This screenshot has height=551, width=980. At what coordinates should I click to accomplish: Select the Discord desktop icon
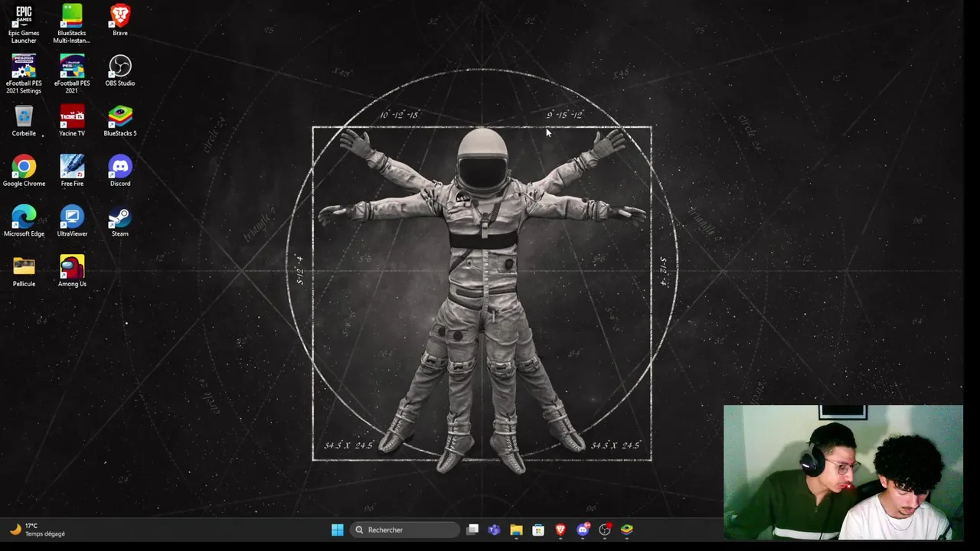120,171
